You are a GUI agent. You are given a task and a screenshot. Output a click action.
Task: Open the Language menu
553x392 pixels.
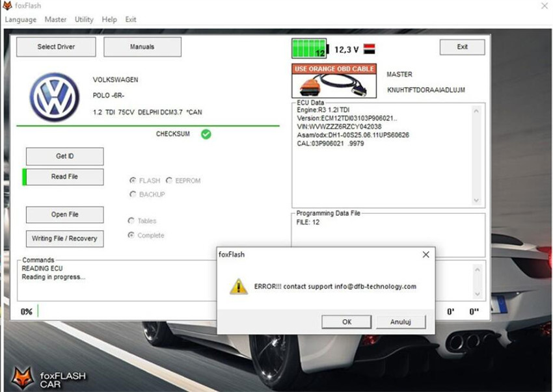tap(20, 20)
